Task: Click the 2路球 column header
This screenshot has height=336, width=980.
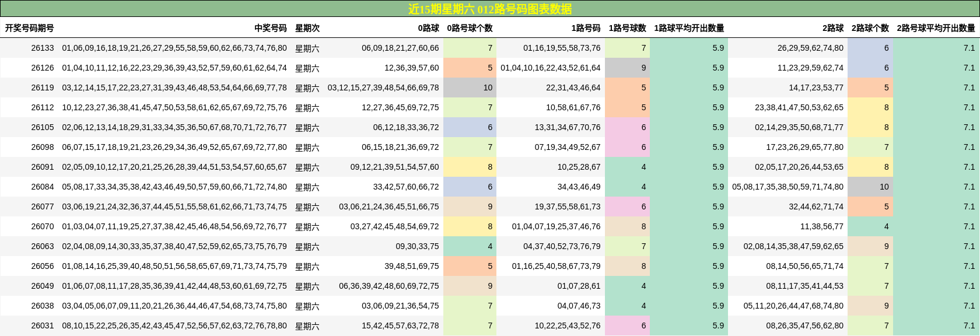Action: (x=834, y=28)
